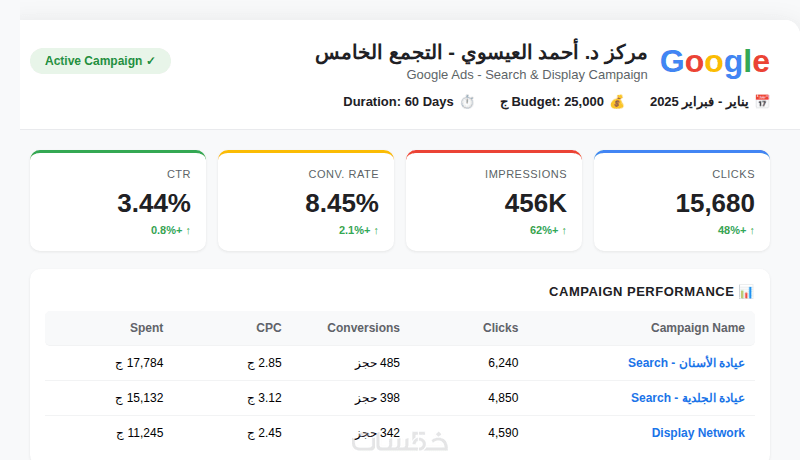Select the Conv. Rate 8.45% card
This screenshot has width=800, height=460.
306,201
